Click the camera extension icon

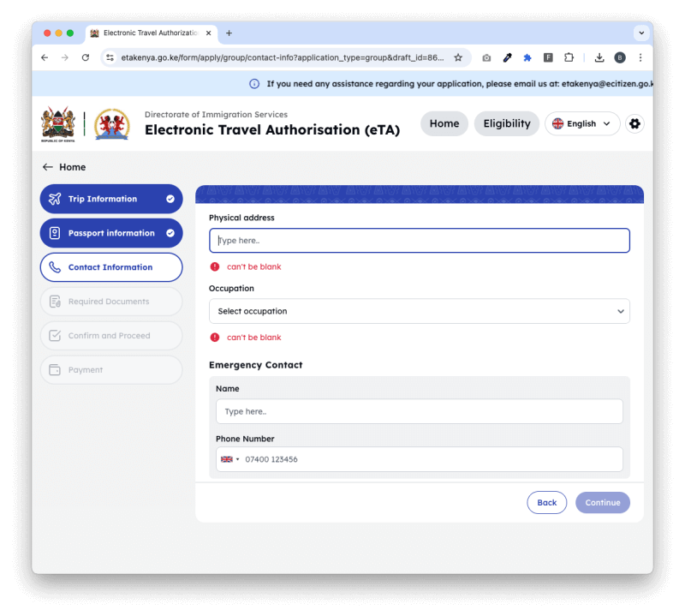pos(486,57)
